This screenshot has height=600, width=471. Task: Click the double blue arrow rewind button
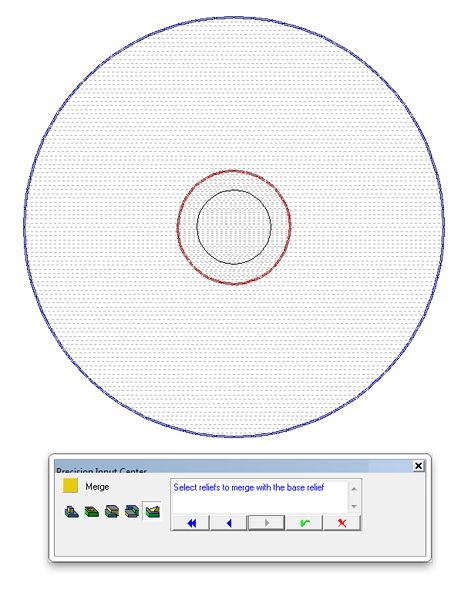tap(191, 523)
